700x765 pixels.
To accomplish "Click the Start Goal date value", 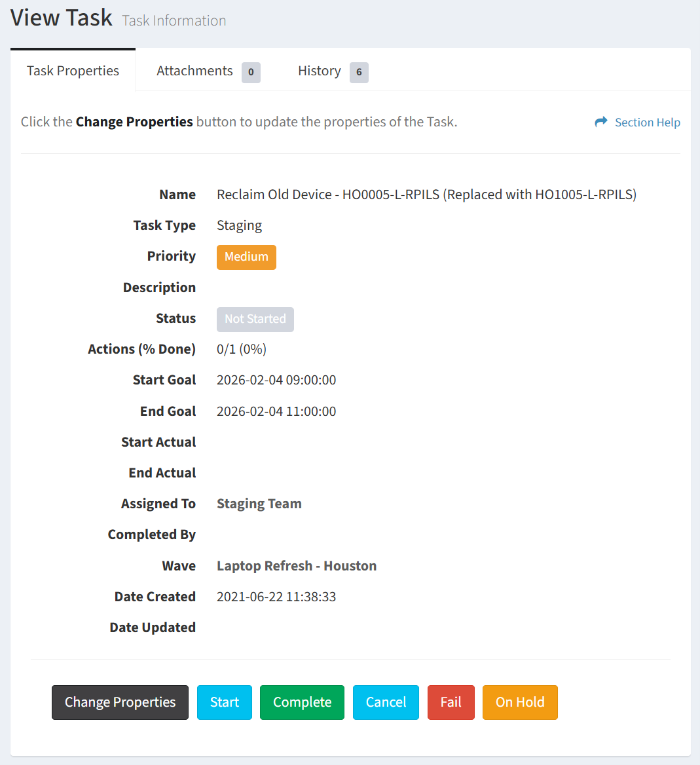I will tap(276, 380).
